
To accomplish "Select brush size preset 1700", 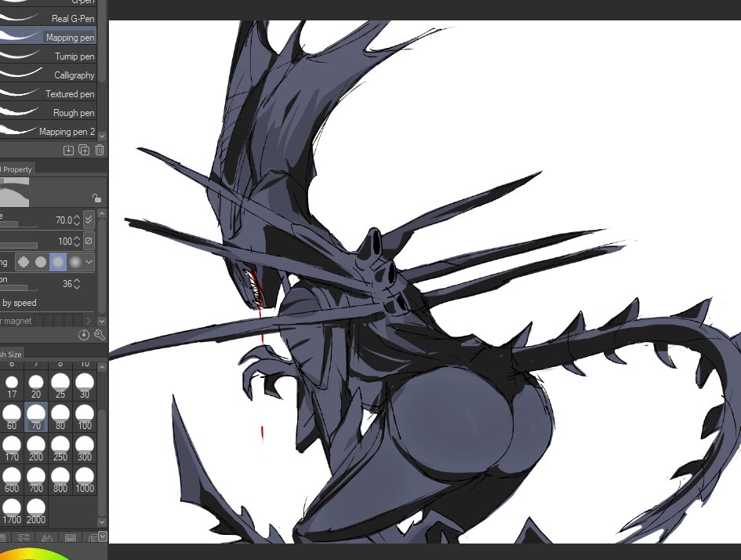I will tap(11, 511).
